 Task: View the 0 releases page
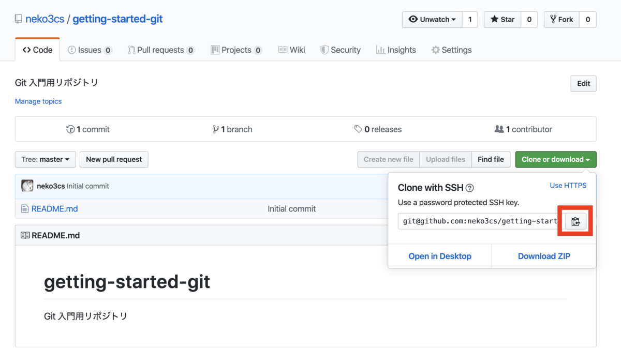[378, 129]
